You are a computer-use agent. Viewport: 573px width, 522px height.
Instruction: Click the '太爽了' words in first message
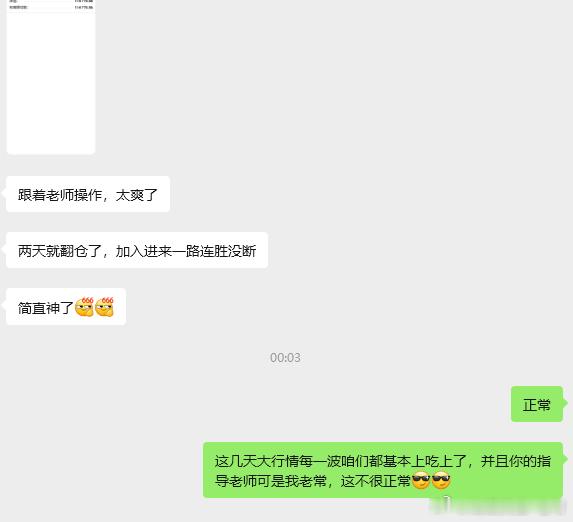click(x=137, y=195)
